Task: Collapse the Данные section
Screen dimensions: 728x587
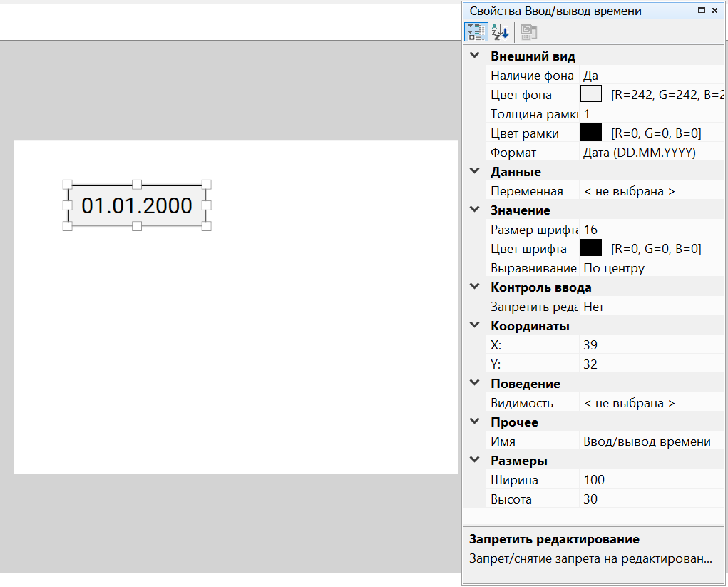Action: (x=475, y=172)
